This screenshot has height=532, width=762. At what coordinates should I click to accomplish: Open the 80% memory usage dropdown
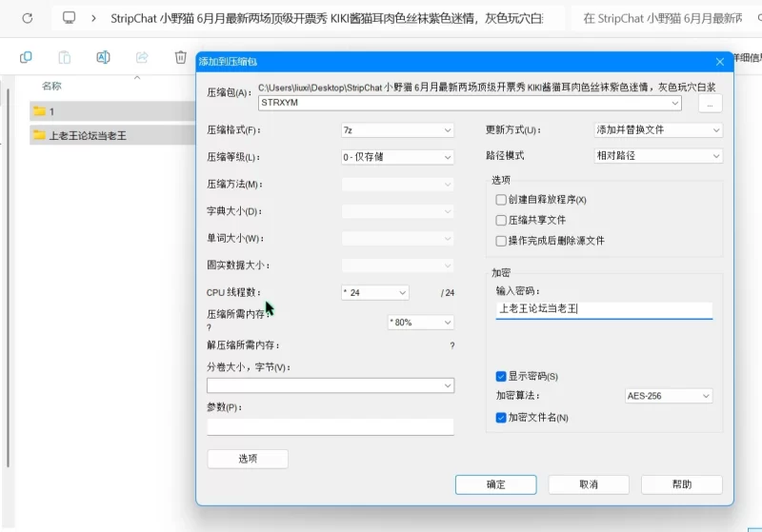click(x=420, y=323)
